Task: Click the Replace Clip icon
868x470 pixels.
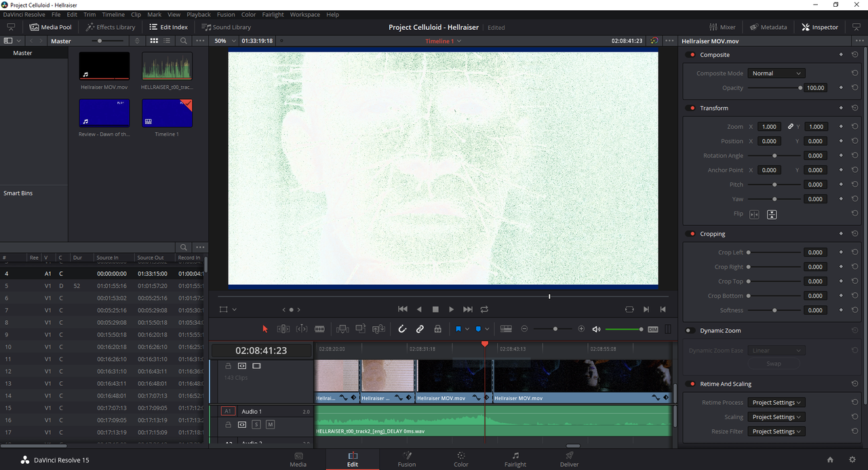Action: coord(378,329)
